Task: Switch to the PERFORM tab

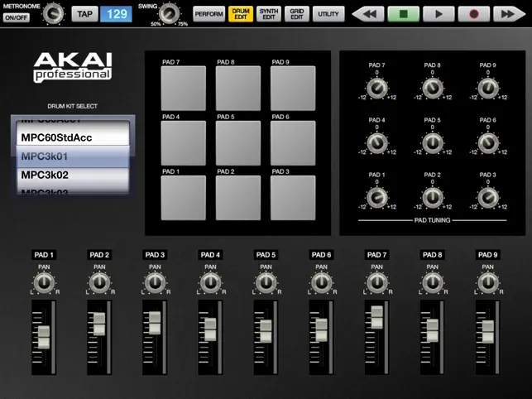Action: coord(209,14)
